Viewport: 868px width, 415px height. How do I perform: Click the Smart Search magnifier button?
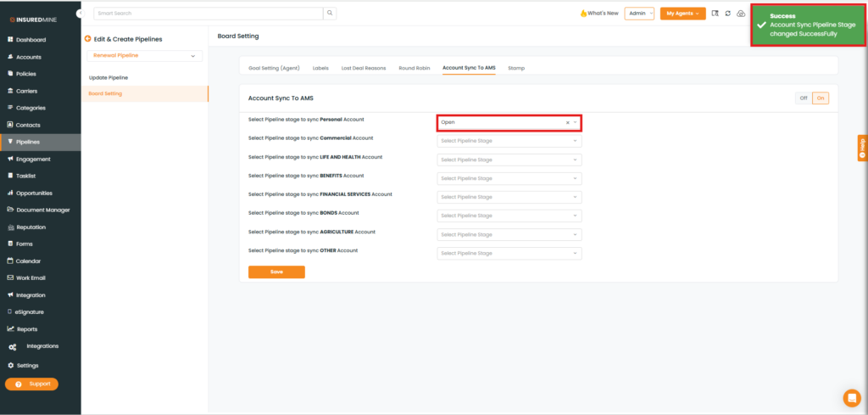tap(330, 14)
